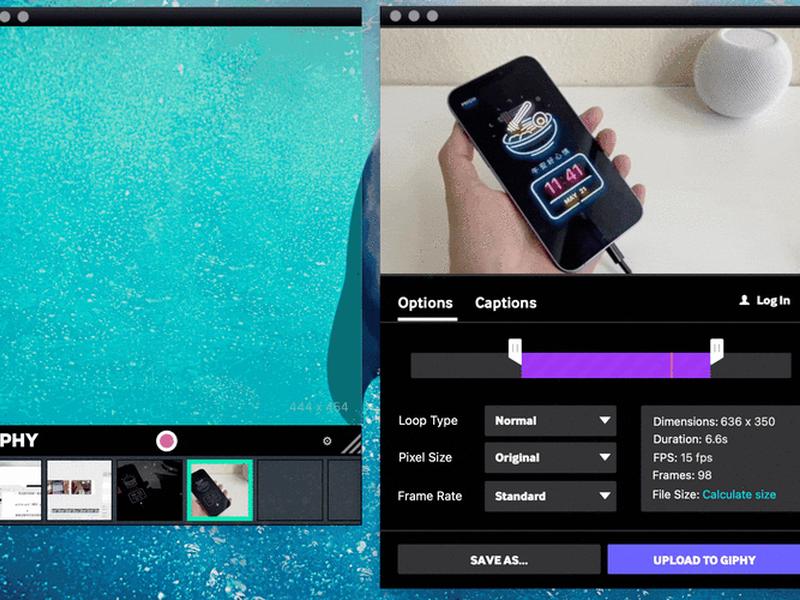The height and width of the screenshot is (600, 800).
Task: Open the Pixel Size dropdown set to Original
Action: pos(551,458)
